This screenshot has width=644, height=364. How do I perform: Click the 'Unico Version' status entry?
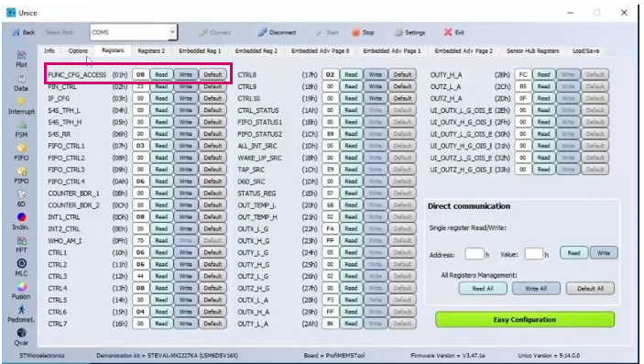point(549,356)
